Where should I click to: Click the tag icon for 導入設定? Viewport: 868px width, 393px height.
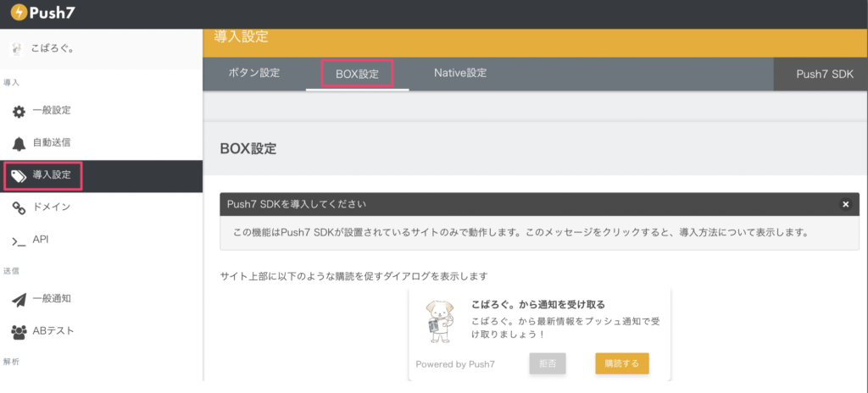coord(19,176)
